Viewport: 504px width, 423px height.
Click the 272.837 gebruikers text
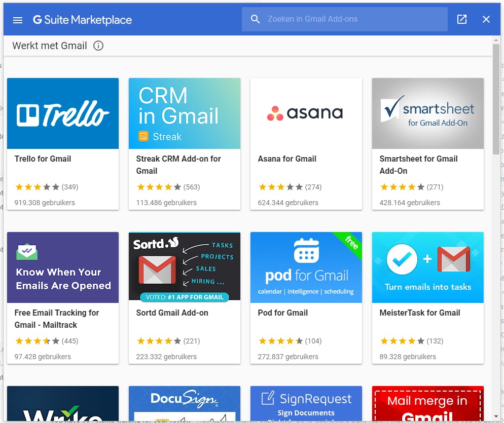click(288, 357)
